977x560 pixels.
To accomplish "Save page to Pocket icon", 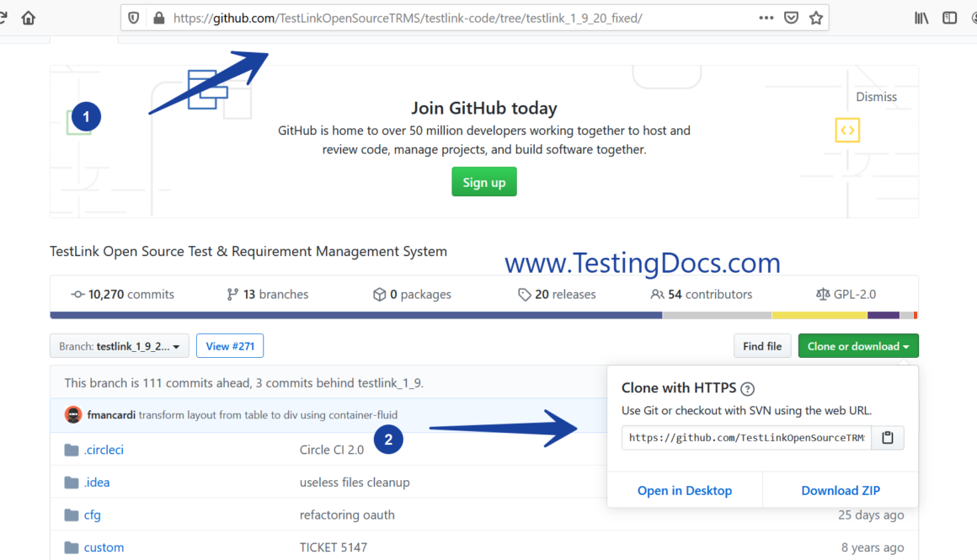I will point(791,18).
